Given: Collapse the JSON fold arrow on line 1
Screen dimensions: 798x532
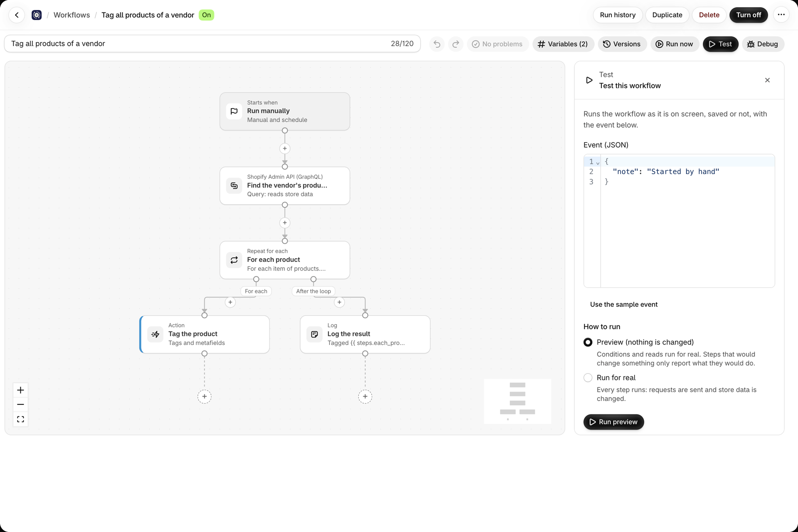Looking at the screenshot, I should click(598, 163).
